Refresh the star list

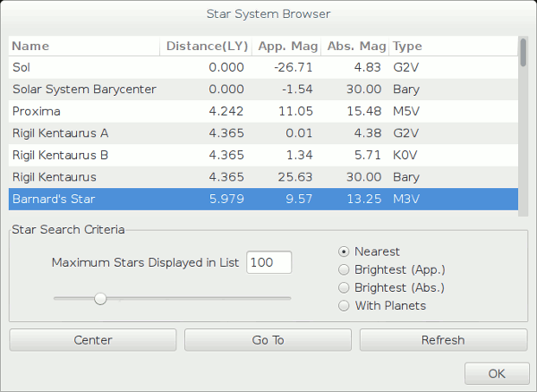442,340
